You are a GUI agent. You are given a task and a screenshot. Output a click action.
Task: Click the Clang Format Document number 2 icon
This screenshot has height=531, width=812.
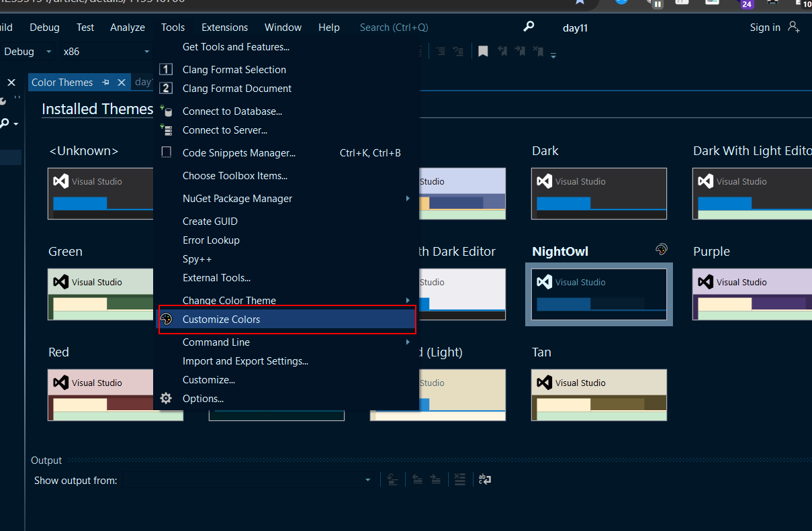pyautogui.click(x=167, y=88)
